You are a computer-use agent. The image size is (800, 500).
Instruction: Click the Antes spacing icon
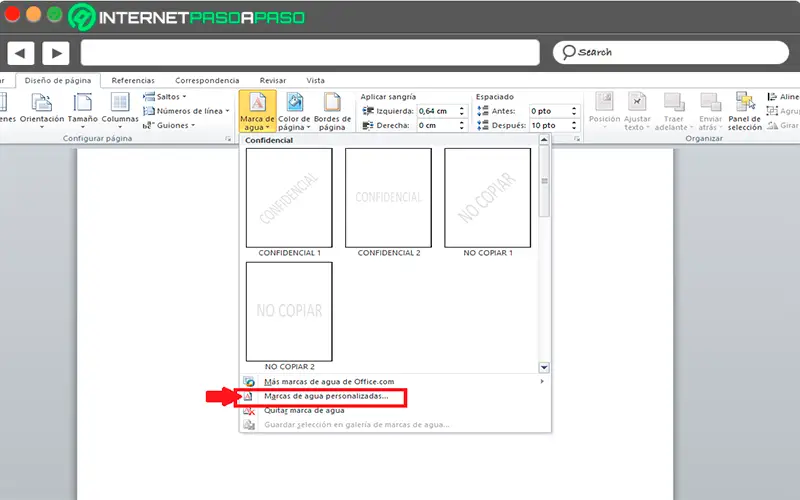pos(483,111)
